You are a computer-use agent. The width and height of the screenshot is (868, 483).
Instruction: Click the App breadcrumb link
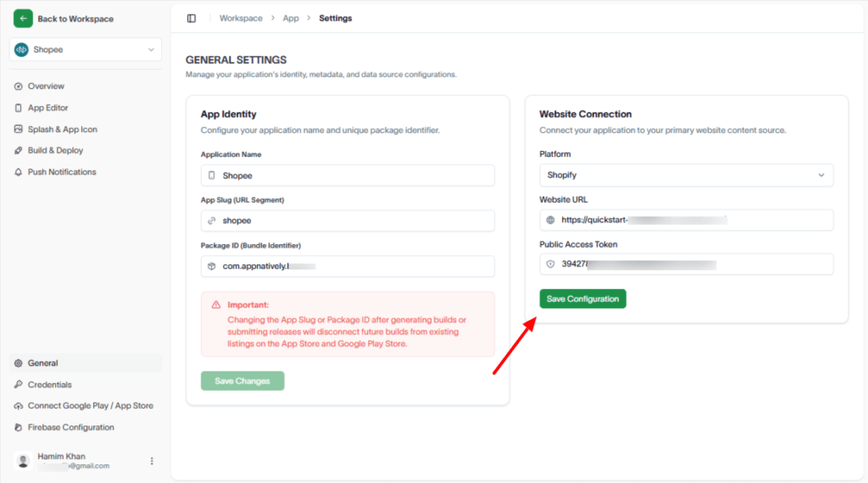(x=291, y=19)
